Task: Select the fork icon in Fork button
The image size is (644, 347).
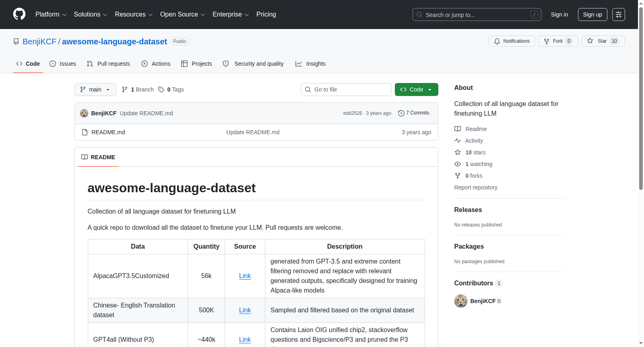Action: point(547,41)
